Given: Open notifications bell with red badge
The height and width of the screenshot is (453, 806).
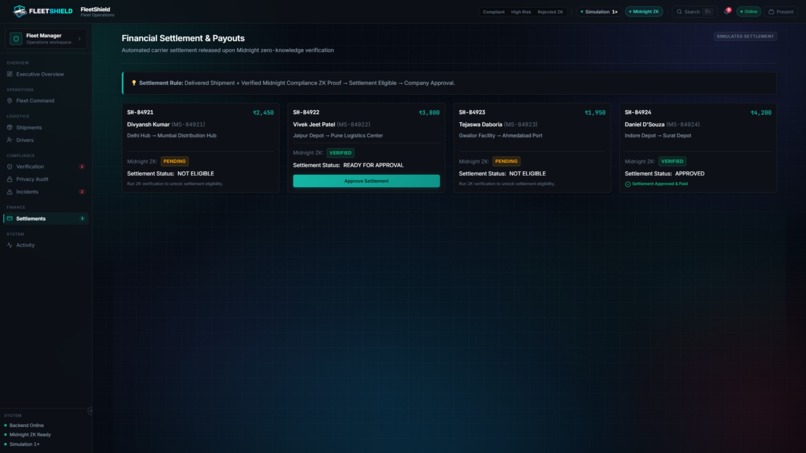Looking at the screenshot, I should (x=727, y=11).
